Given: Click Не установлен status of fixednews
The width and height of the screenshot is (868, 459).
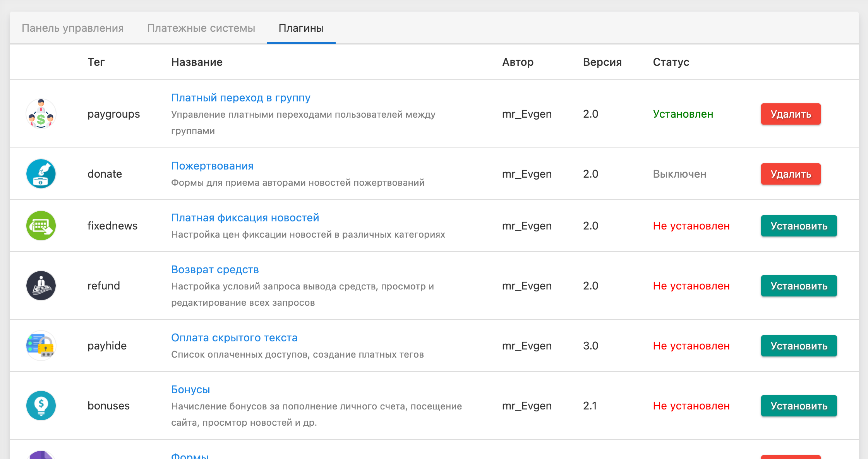Looking at the screenshot, I should click(x=691, y=226).
